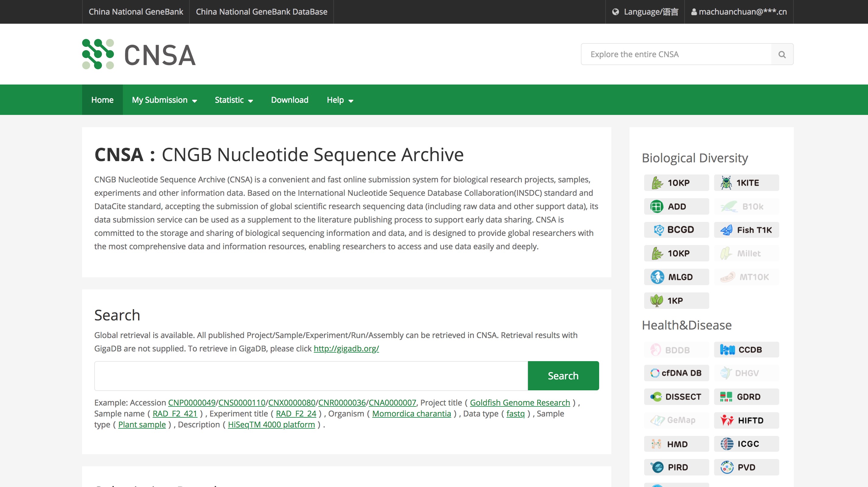Open the 1KP database badge
This screenshot has height=487, width=868.
[676, 300]
